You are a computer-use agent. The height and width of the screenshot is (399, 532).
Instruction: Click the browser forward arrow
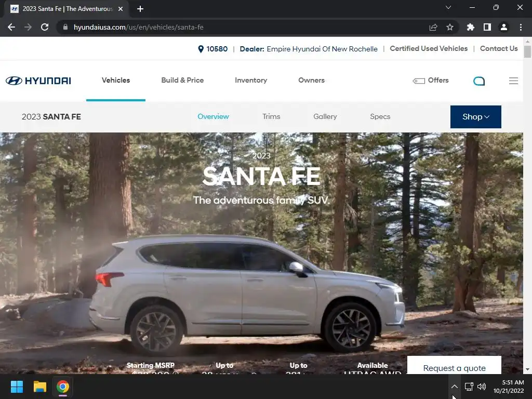click(x=28, y=27)
